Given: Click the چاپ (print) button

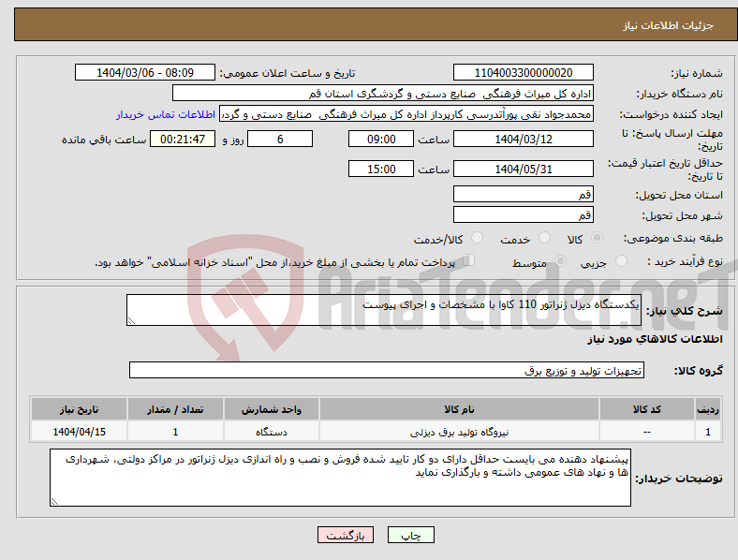Looking at the screenshot, I should [410, 535].
